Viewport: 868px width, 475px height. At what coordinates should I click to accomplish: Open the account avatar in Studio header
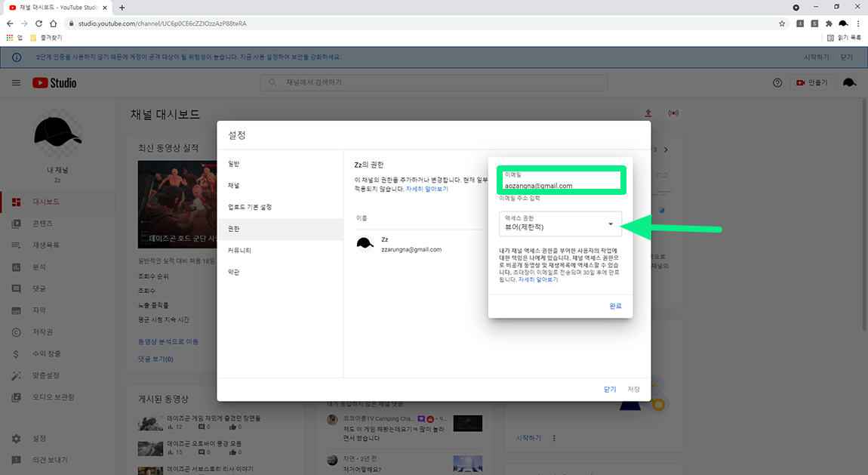(849, 82)
